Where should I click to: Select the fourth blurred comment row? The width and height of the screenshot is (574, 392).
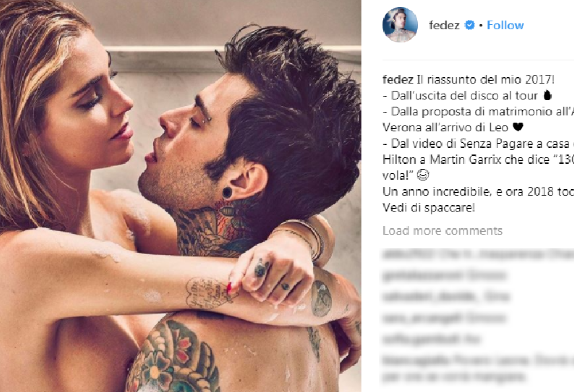444,317
